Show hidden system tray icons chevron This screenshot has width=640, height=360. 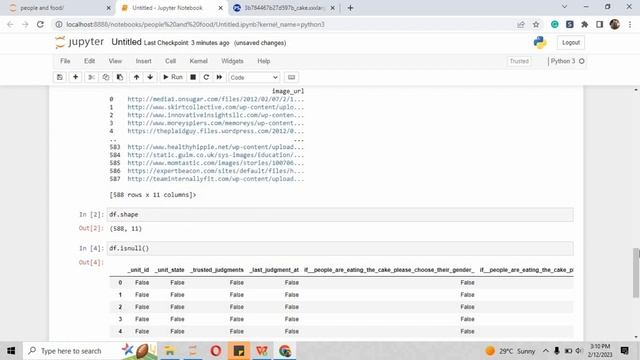(x=545, y=351)
